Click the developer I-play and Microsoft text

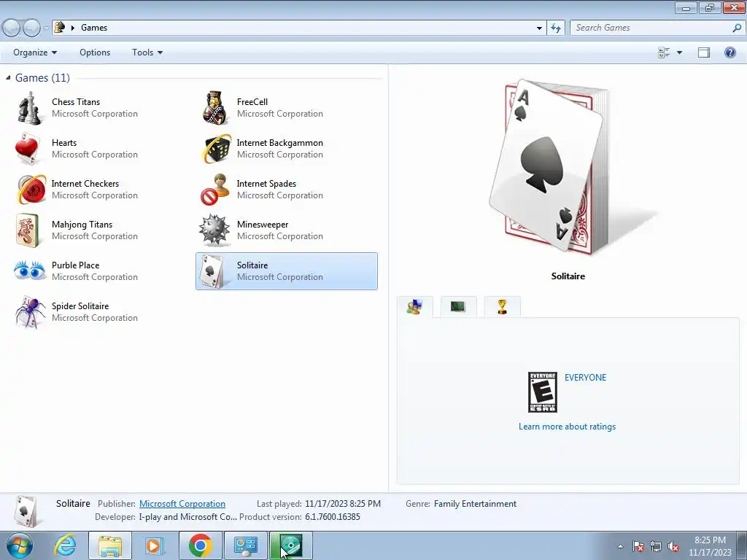(x=187, y=517)
